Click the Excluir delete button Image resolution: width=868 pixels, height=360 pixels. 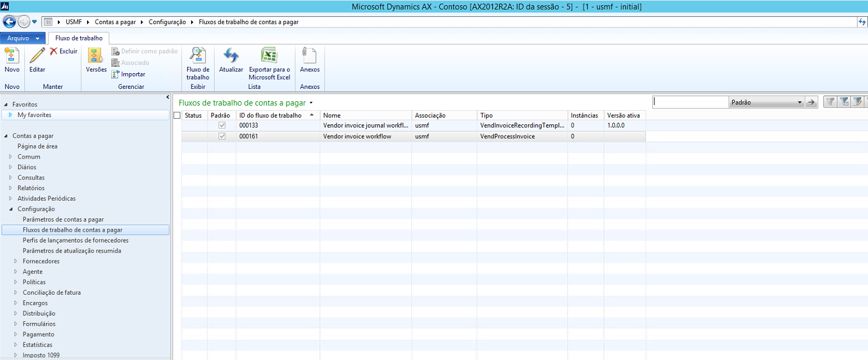click(x=63, y=51)
